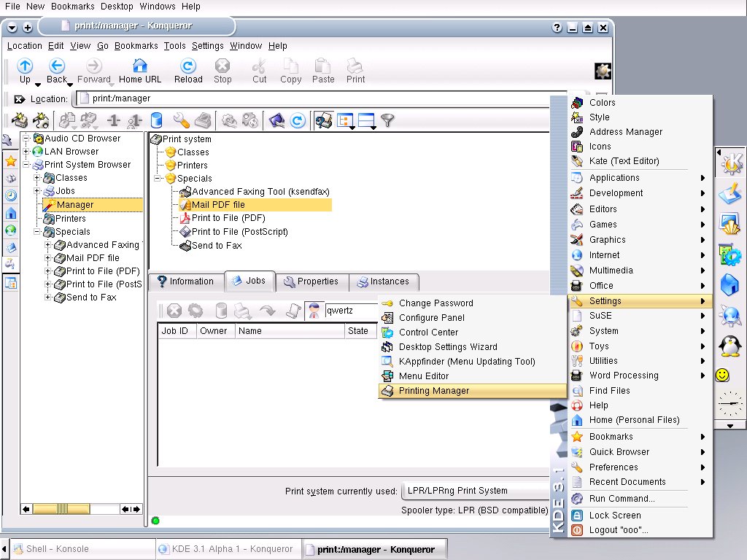Screen dimensions: 747x560
Task: Collapse the Specials node in the right pane
Action: pyautogui.click(x=158, y=179)
